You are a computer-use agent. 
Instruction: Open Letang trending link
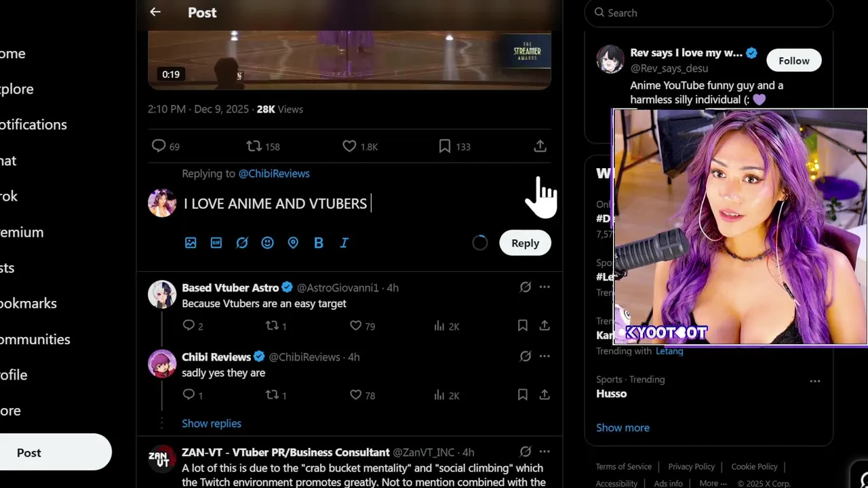[x=669, y=351]
